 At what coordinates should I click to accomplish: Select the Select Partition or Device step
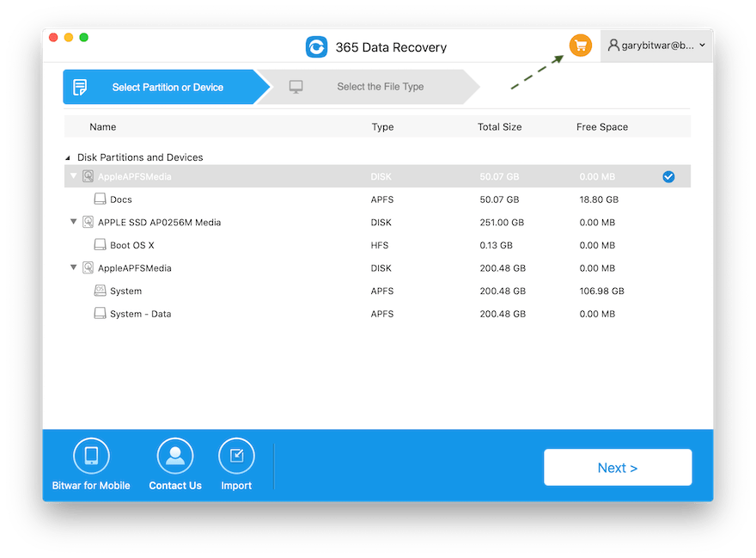(x=167, y=87)
